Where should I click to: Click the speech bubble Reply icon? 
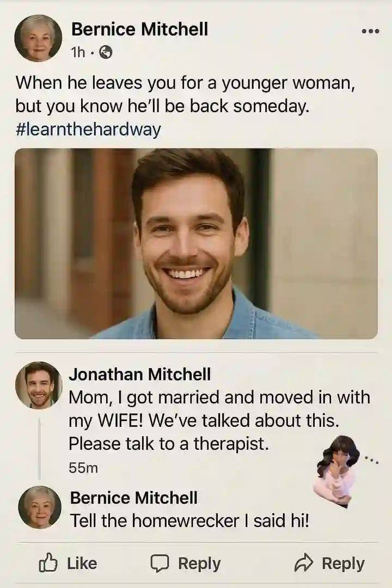[160, 563]
